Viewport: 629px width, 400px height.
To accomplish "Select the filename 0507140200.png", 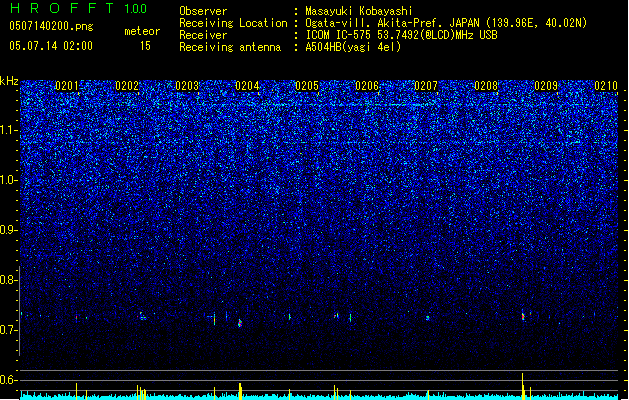I will (x=51, y=27).
